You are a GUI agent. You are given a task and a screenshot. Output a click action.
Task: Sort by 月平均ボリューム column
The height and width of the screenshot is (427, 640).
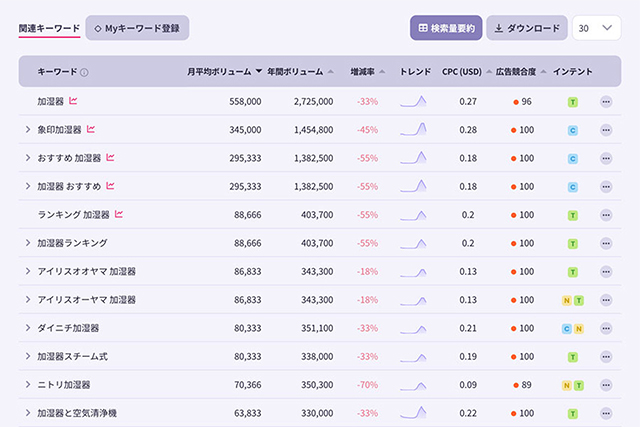click(225, 72)
